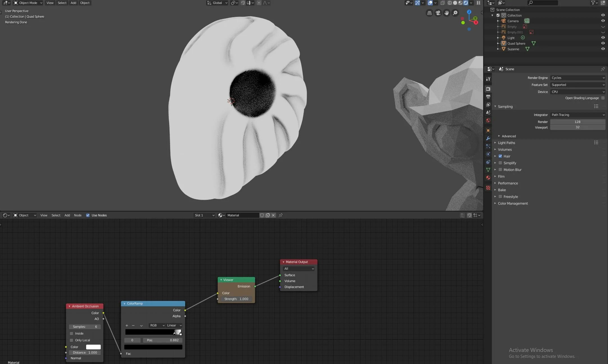
Task: Expand the Light Paths panel
Action: click(506, 143)
